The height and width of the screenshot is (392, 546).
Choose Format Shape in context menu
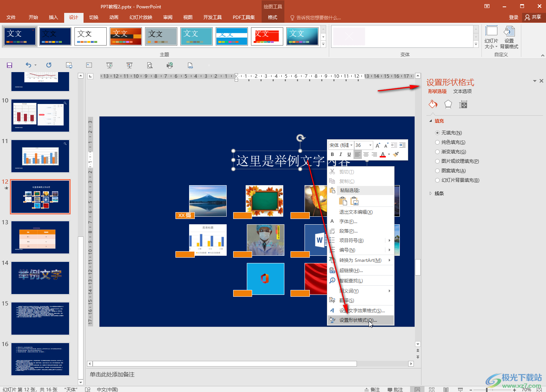[361, 320]
